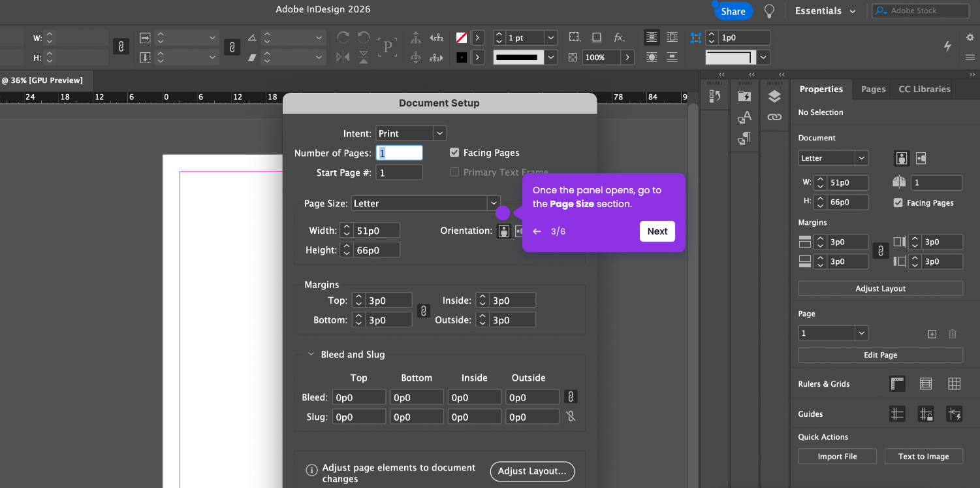Show document grid icon in Rulers & Grids
The image size is (980, 488).
pos(955,383)
